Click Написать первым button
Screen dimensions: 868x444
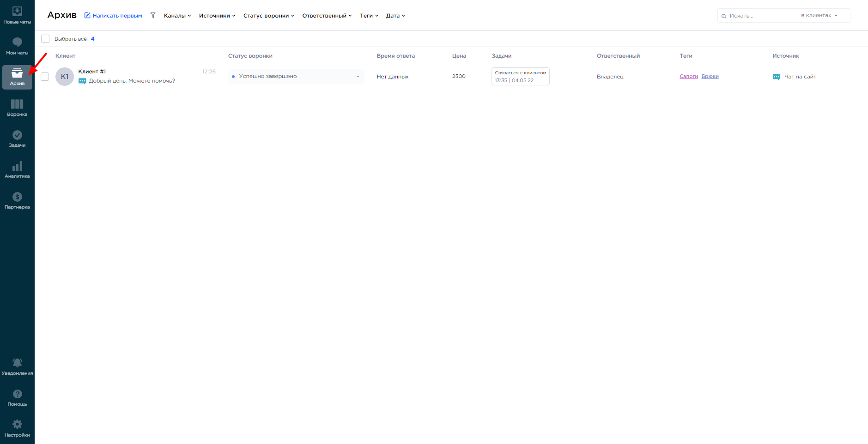click(x=113, y=16)
